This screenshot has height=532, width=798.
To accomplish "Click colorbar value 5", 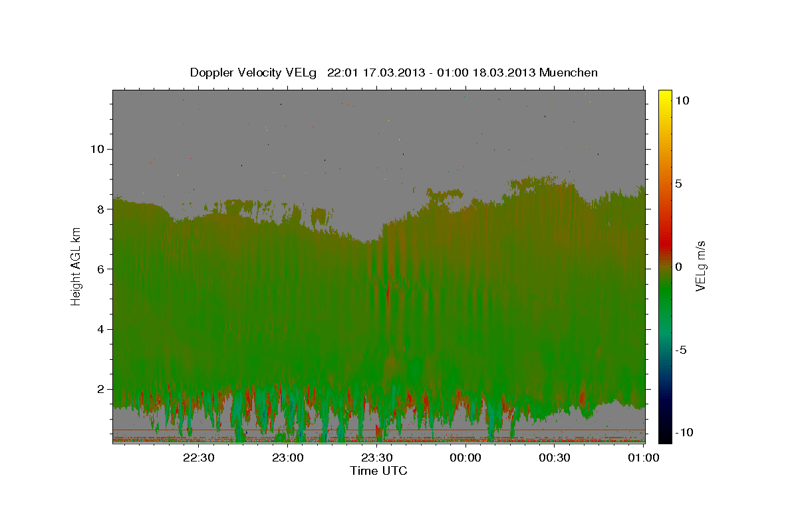I will click(678, 184).
